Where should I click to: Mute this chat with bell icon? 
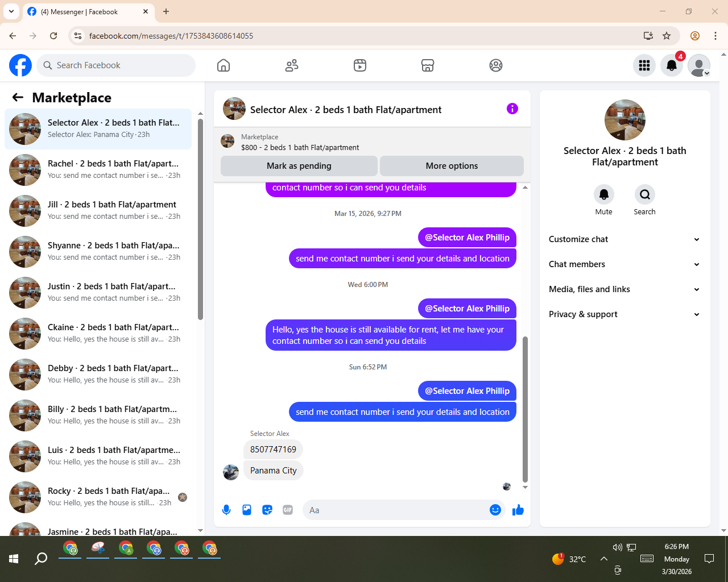click(604, 194)
